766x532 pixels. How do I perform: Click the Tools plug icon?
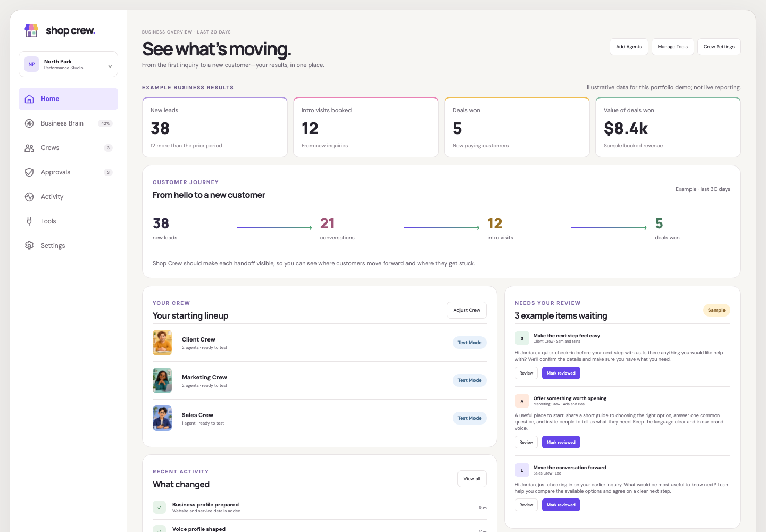coord(29,221)
